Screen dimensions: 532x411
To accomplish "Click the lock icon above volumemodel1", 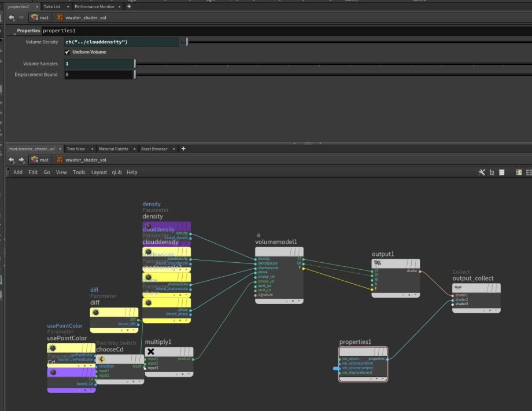I will 258,235.
